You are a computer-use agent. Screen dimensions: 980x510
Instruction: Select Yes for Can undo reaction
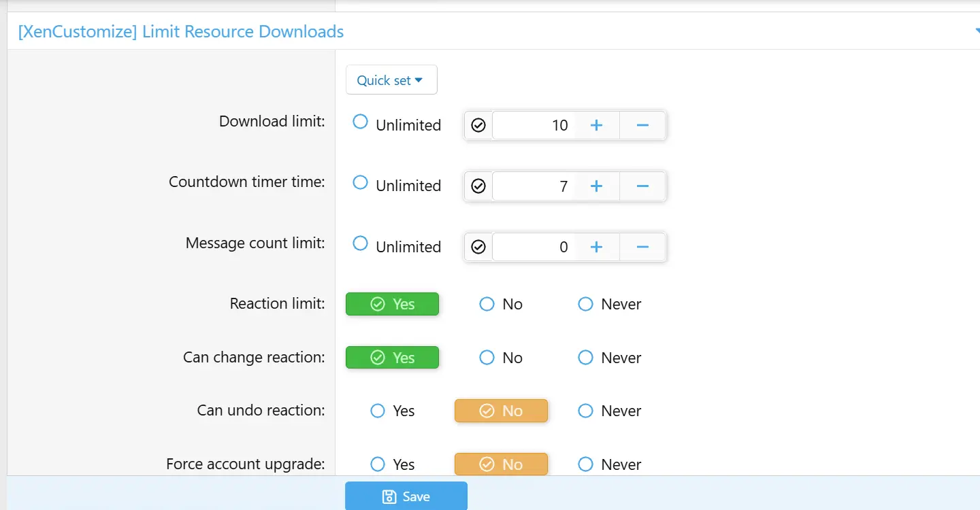point(378,411)
